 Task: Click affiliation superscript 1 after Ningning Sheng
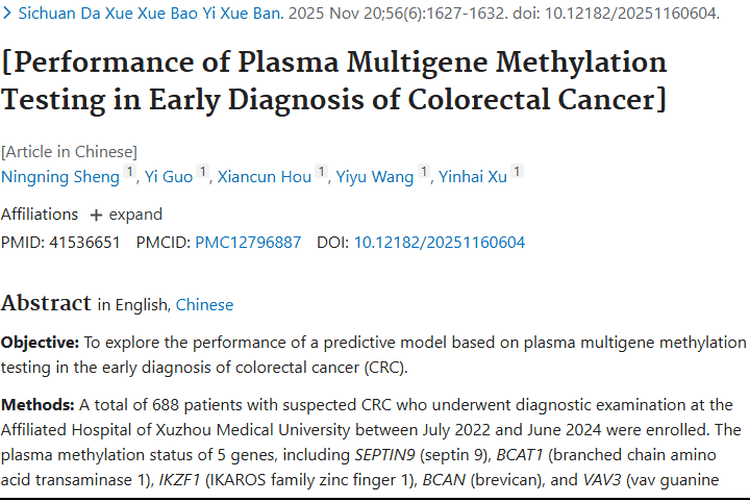129,173
